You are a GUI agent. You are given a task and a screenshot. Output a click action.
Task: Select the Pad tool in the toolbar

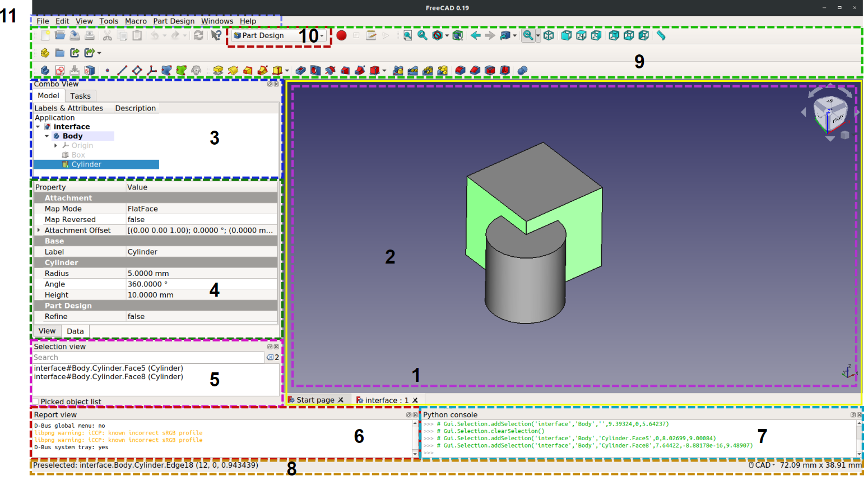tap(218, 70)
